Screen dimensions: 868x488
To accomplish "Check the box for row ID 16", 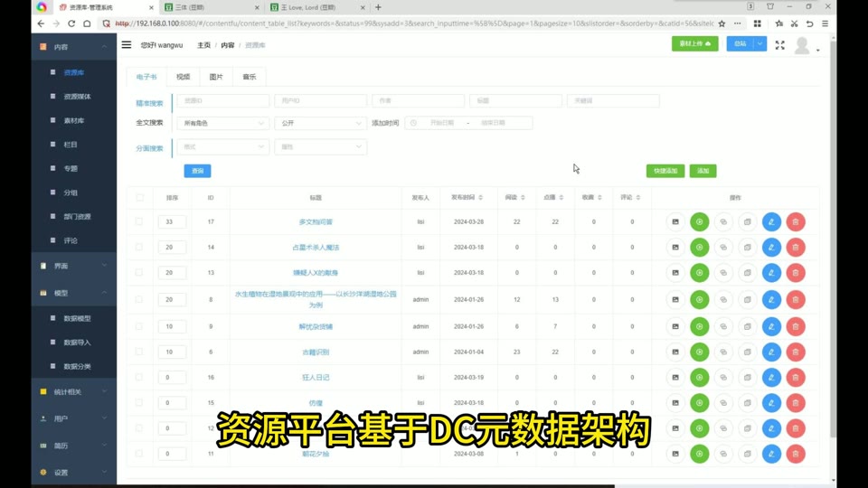I will click(x=139, y=377).
